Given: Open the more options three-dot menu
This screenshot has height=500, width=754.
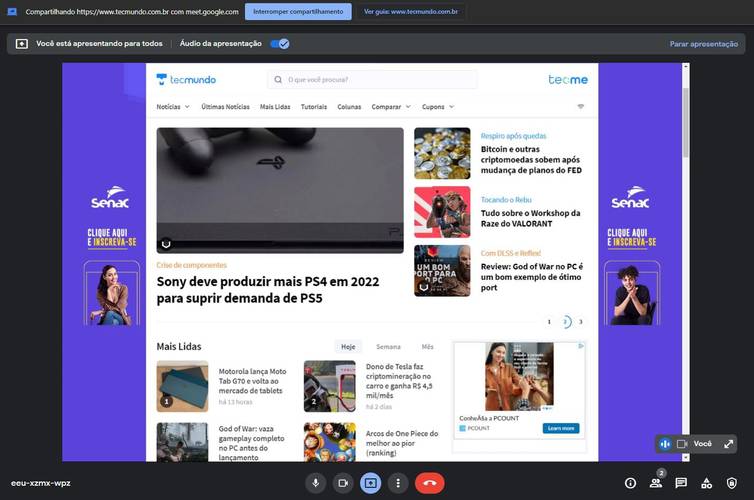Looking at the screenshot, I should pyautogui.click(x=398, y=483).
